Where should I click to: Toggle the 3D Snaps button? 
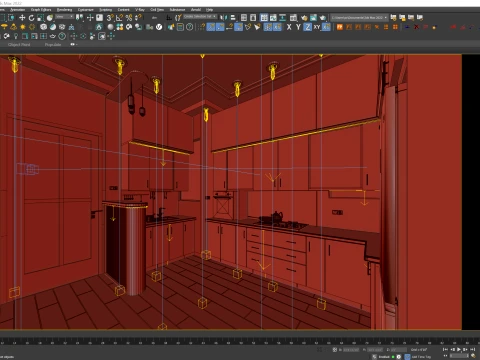[x=110, y=18]
